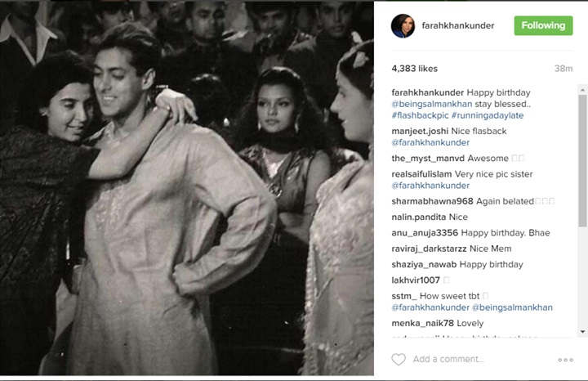
Task: Open the black and white post photo
Action: coord(187,188)
